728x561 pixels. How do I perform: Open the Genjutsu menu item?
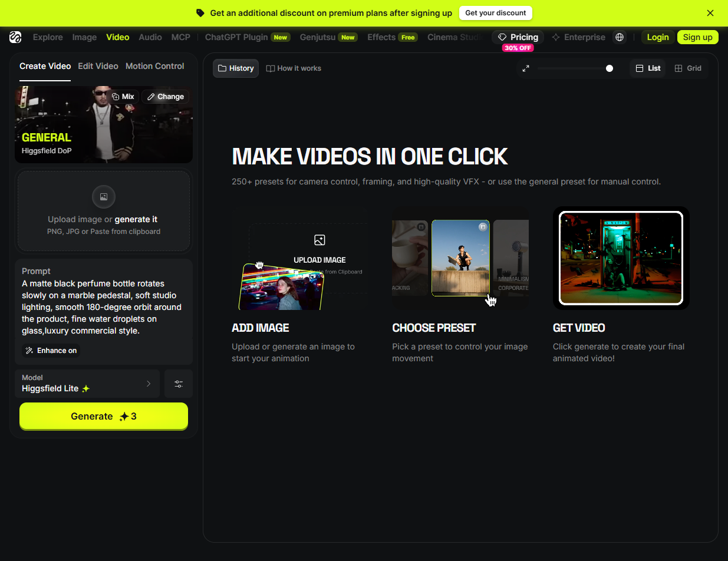pyautogui.click(x=329, y=37)
